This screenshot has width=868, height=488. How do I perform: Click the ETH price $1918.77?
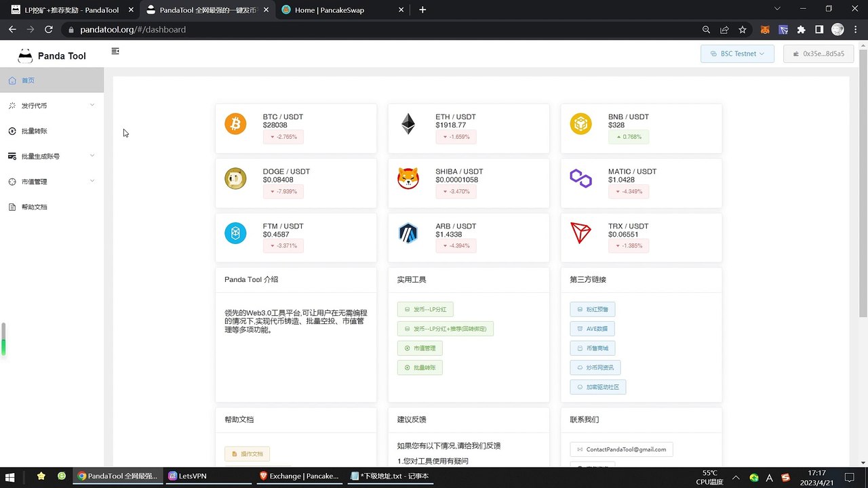pyautogui.click(x=451, y=125)
